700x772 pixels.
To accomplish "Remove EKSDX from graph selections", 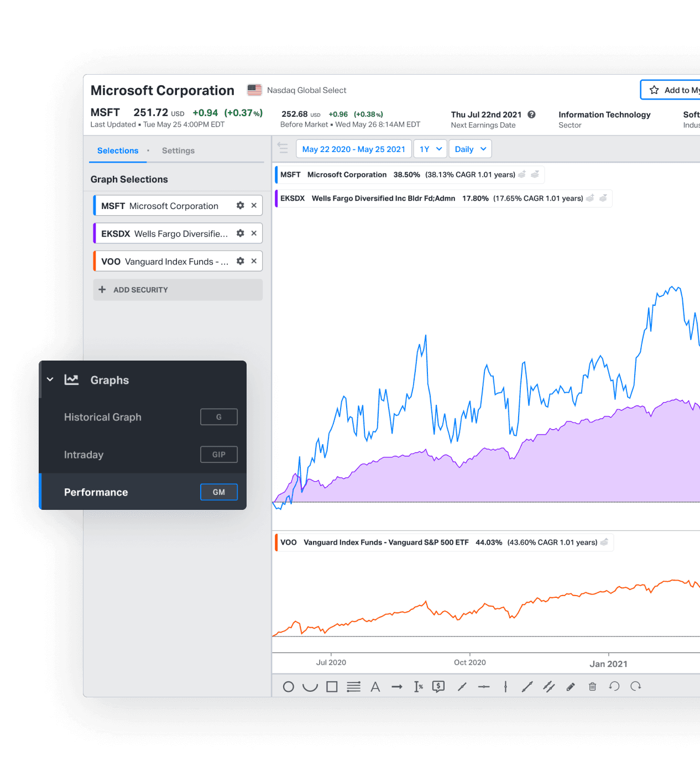I will pyautogui.click(x=254, y=233).
